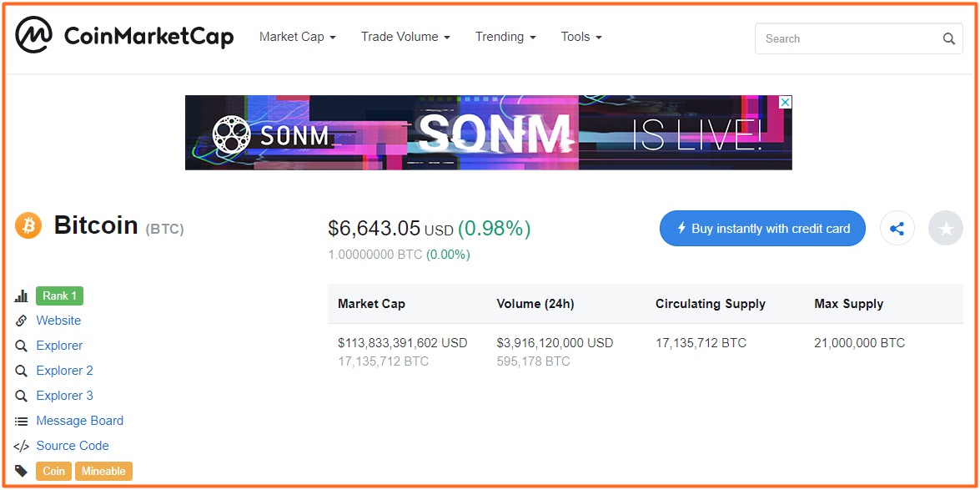Click Buy instantly with credit card
980x490 pixels.
click(762, 229)
